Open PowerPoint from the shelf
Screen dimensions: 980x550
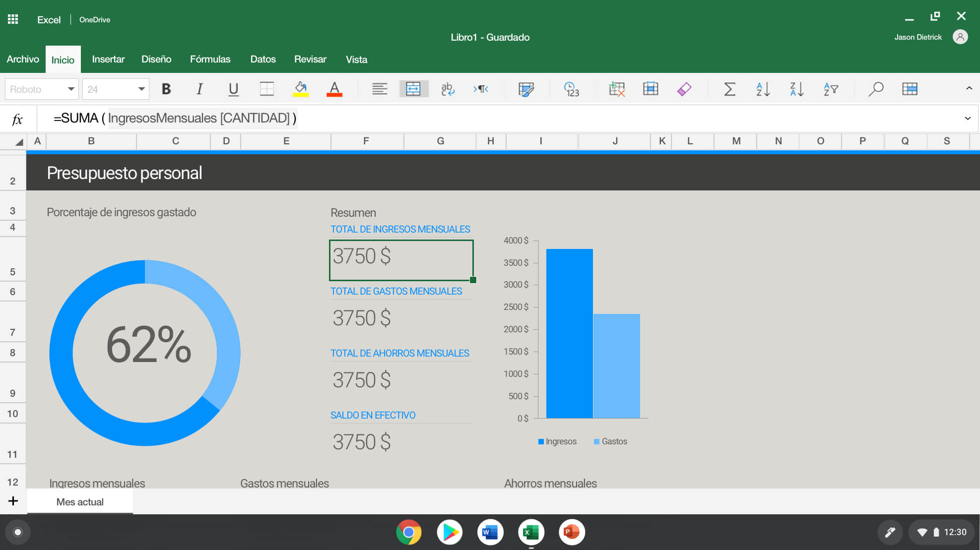click(x=572, y=532)
